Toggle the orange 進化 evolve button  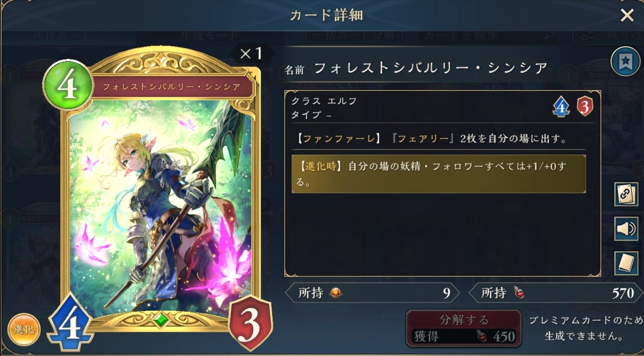click(x=24, y=330)
